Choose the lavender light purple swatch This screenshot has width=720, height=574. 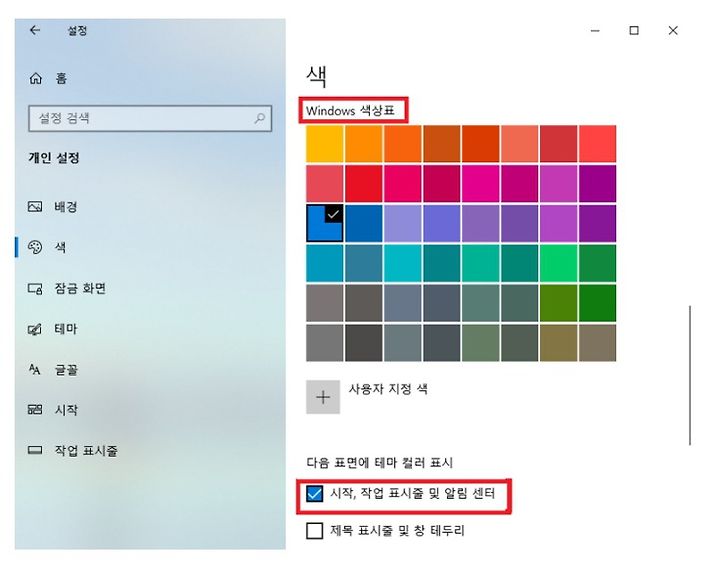(x=403, y=223)
